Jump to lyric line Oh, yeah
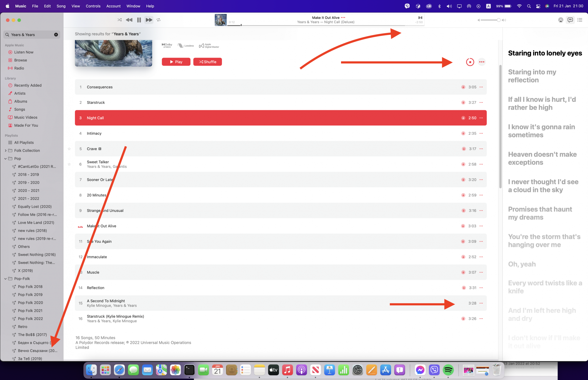This screenshot has height=380, width=588. [522, 264]
